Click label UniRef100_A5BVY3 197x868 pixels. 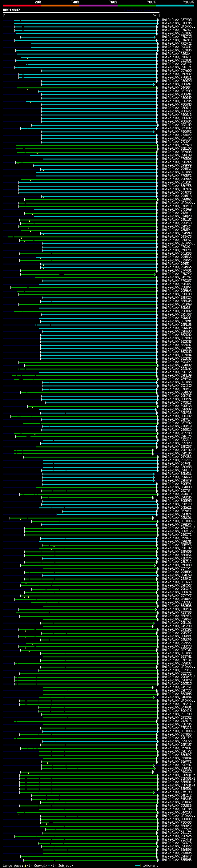pyautogui.click(x=177, y=545)
